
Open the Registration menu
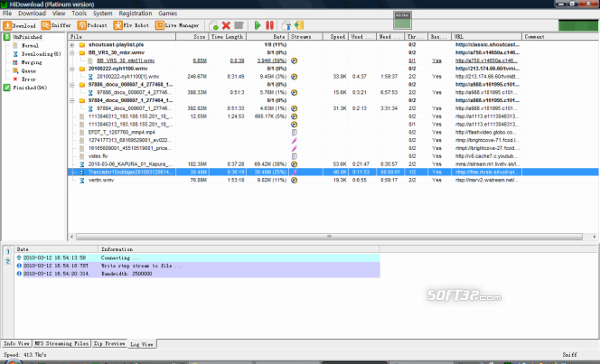135,14
